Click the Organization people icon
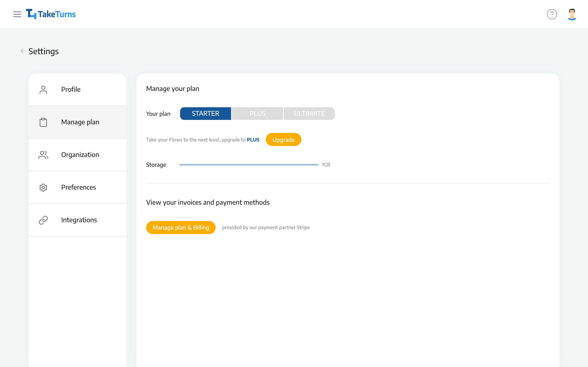The width and height of the screenshot is (588, 367). [x=42, y=154]
